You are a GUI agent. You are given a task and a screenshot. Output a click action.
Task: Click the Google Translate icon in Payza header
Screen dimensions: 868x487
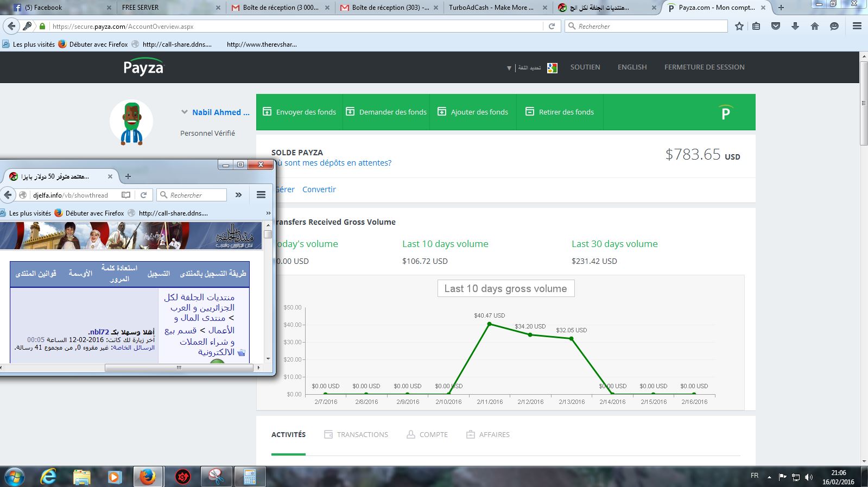point(552,68)
